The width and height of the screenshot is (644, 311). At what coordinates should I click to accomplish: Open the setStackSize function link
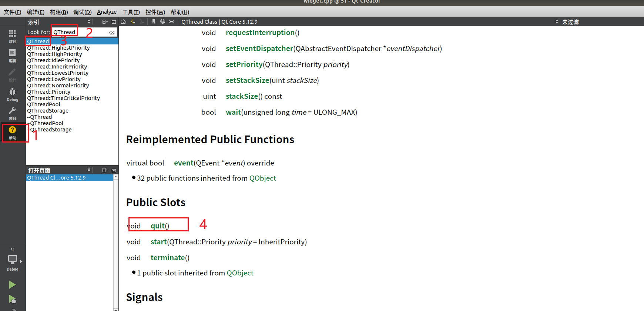coord(248,80)
